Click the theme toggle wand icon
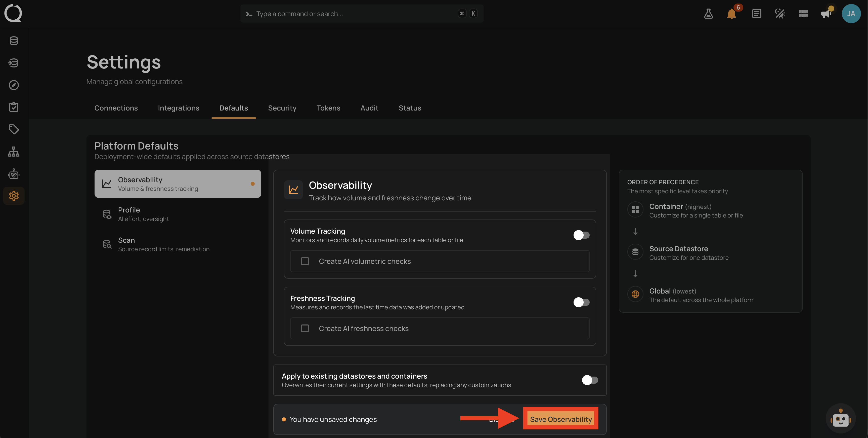Screen dimensions: 868x438 tap(780, 14)
